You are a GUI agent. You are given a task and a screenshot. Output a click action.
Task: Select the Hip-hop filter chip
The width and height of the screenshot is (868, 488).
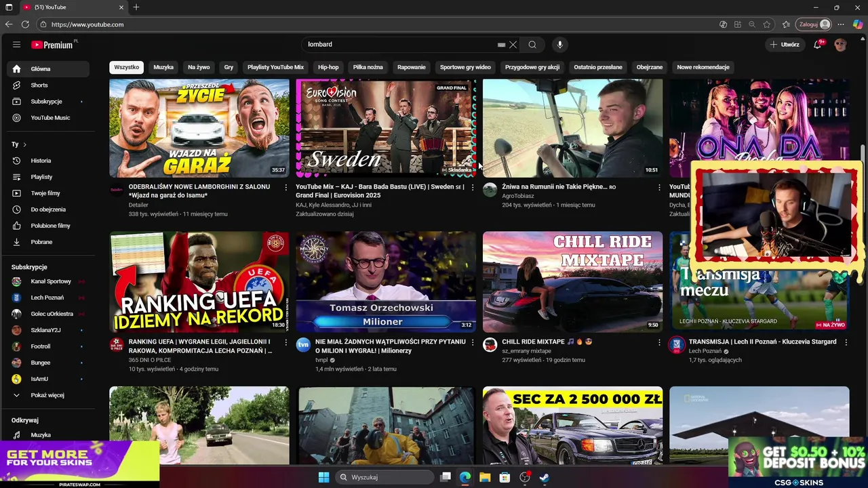click(x=328, y=67)
